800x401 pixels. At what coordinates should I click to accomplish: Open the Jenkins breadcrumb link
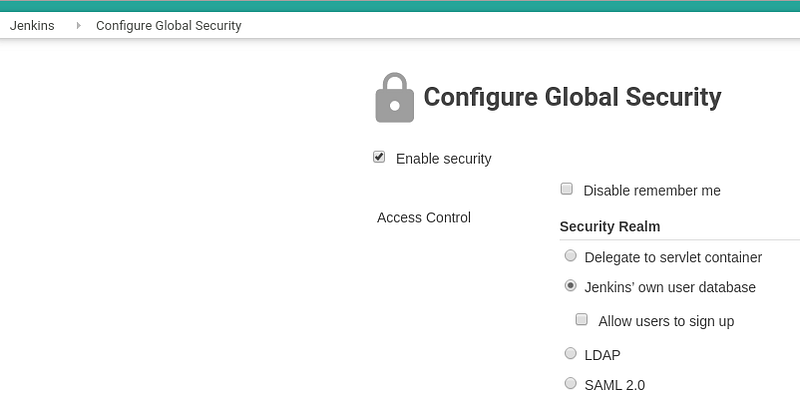coord(32,26)
